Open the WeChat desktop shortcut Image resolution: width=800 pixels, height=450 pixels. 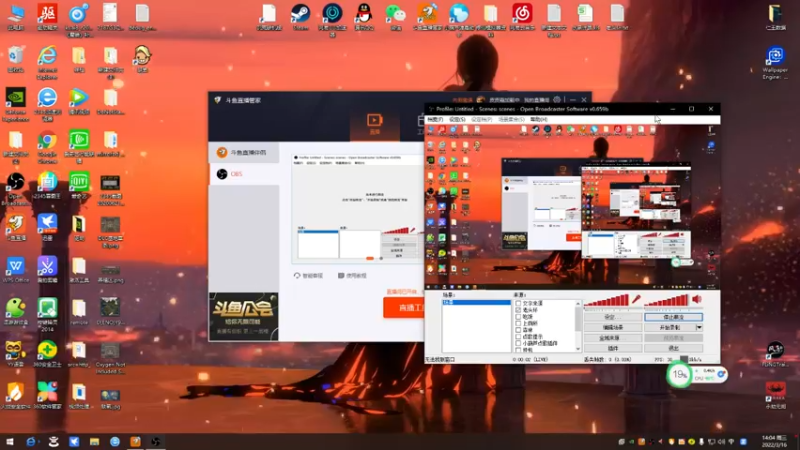pos(395,14)
